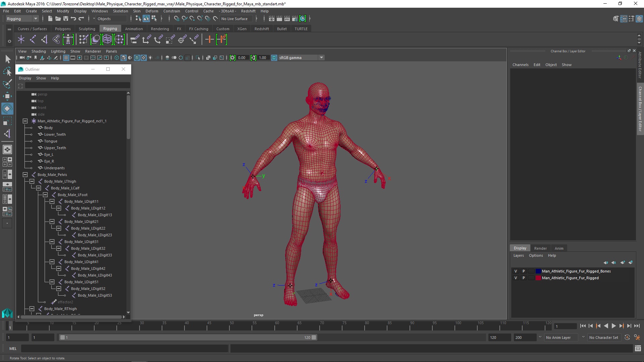
Task: Click the Save Scene icon
Action: point(66,19)
